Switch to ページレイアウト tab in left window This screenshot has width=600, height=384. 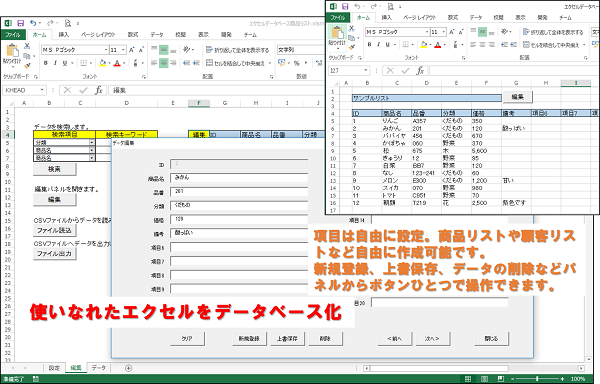pyautogui.click(x=98, y=34)
